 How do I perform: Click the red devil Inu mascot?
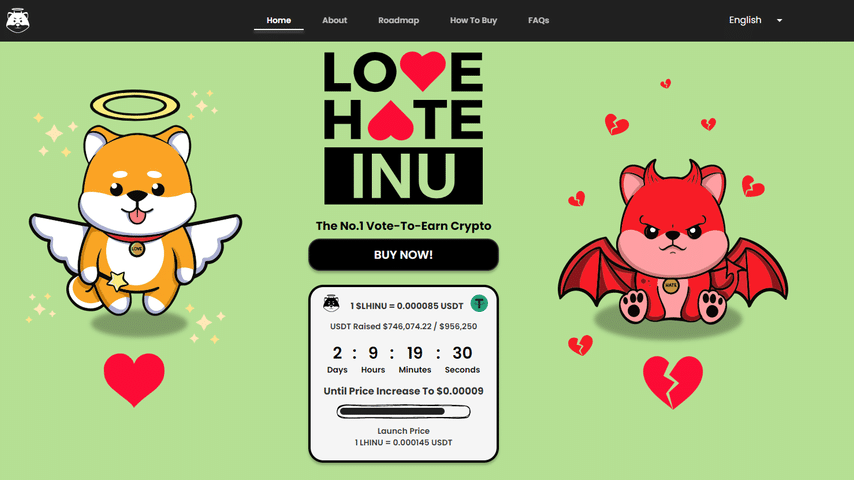click(x=673, y=242)
